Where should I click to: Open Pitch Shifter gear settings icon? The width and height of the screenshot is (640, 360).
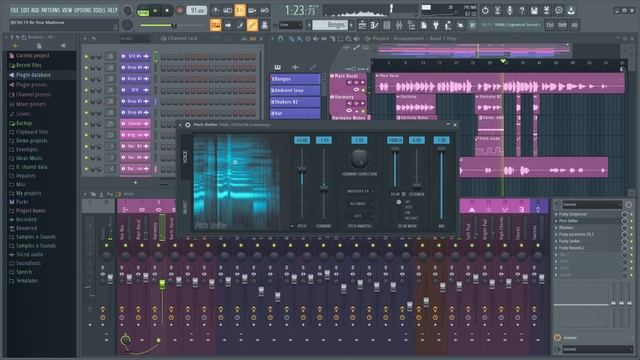pyautogui.click(x=188, y=124)
